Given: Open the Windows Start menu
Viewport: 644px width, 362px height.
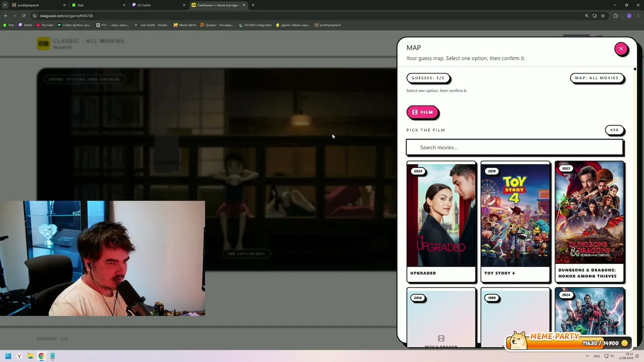Looking at the screenshot, I should pos(8,356).
